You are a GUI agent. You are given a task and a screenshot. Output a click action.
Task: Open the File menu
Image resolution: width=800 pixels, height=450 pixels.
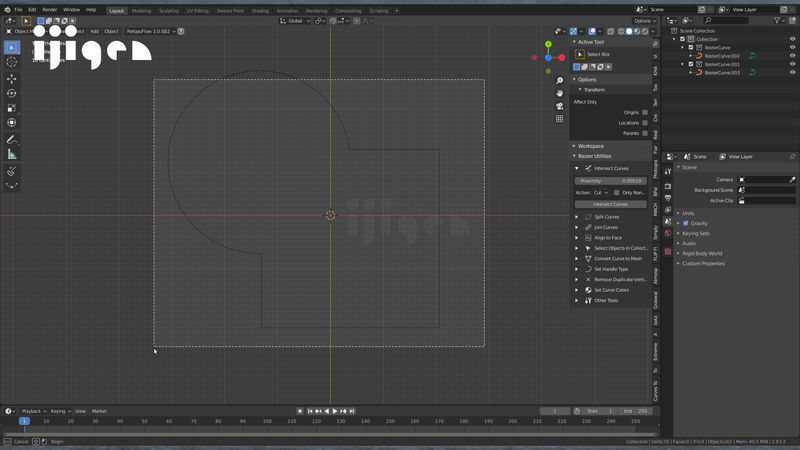click(18, 10)
